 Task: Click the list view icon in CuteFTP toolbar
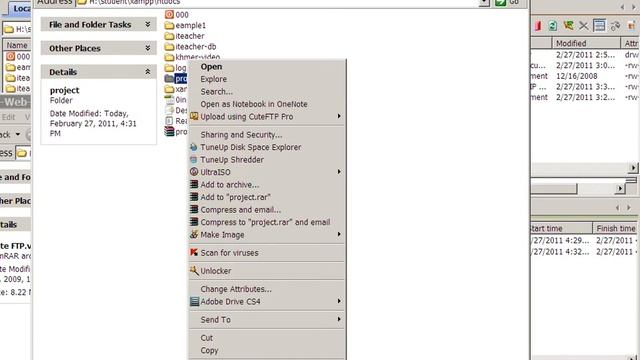click(599, 25)
